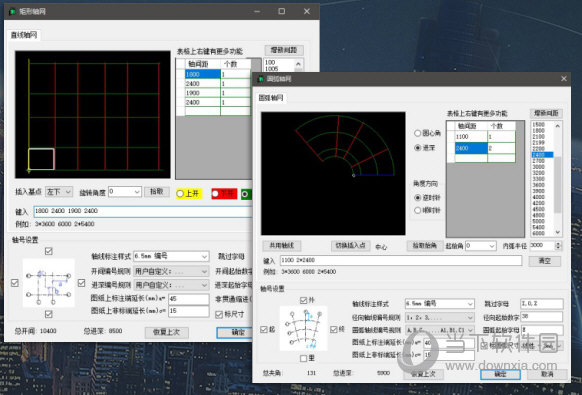Open 轴线标注样式 dropdown in the arc grid window
Screen dimensions: 582x395
pyautogui.click(x=439, y=304)
